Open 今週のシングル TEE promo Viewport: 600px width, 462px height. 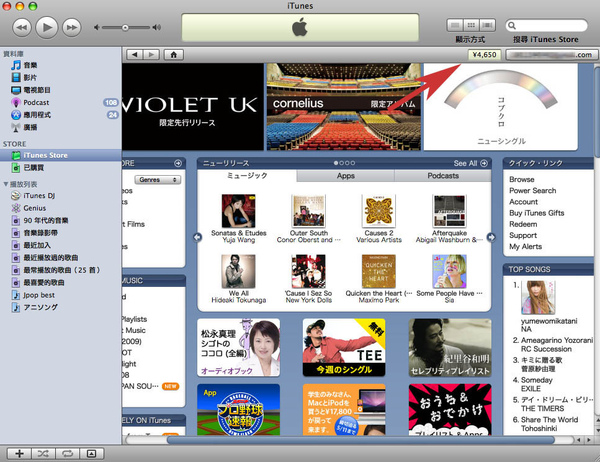click(344, 348)
